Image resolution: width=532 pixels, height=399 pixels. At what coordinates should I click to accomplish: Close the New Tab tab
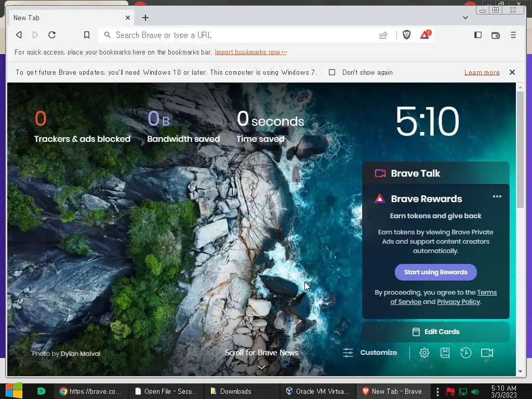pyautogui.click(x=128, y=18)
